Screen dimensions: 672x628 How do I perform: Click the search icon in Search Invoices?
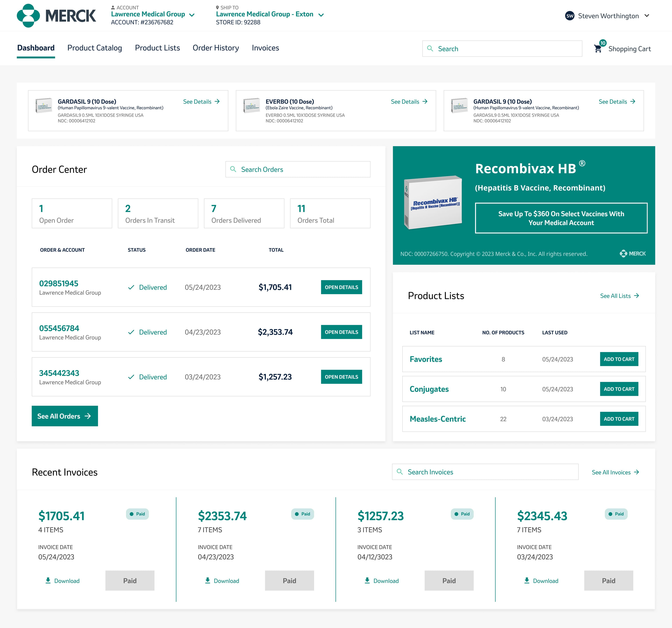point(400,471)
